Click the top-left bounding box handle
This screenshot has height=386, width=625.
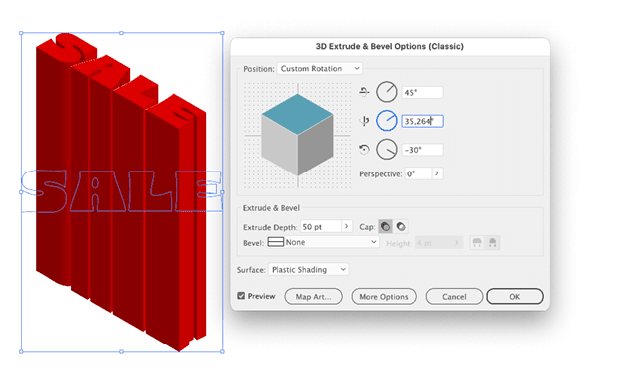pos(21,33)
